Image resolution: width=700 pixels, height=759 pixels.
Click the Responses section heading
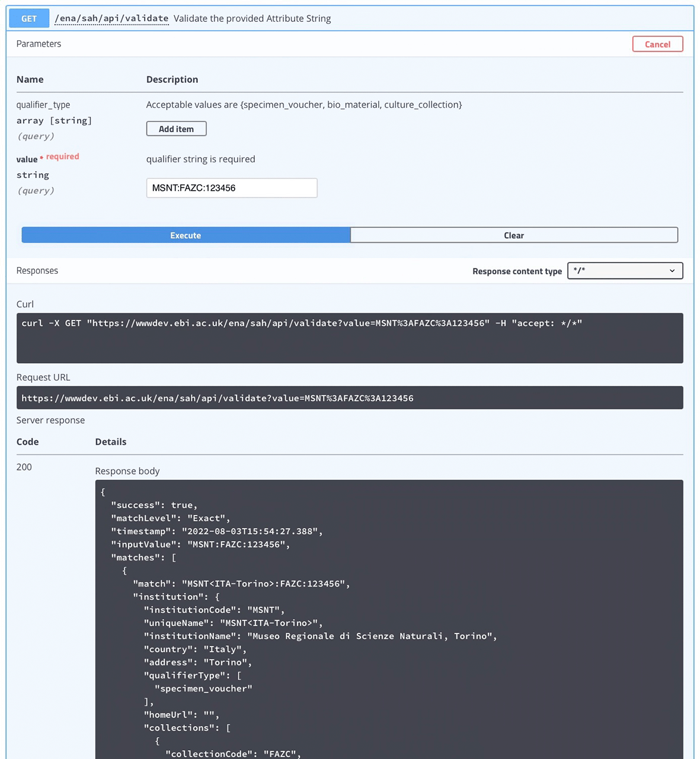point(37,270)
